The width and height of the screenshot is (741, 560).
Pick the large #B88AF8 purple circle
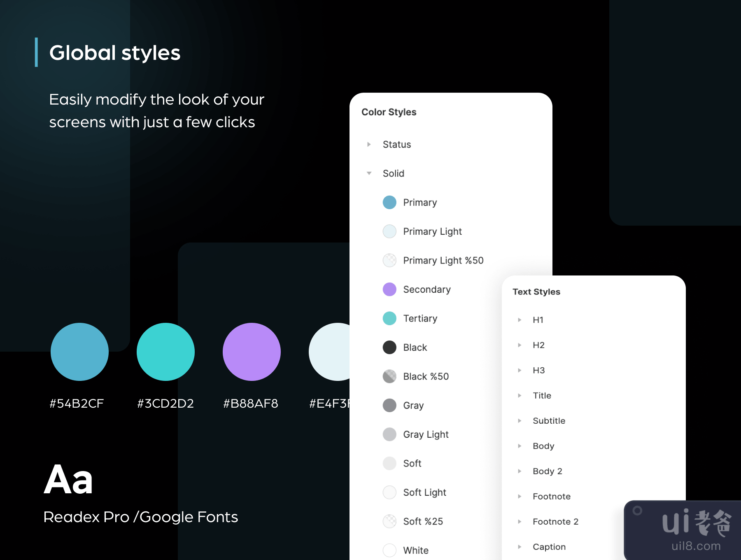(x=252, y=352)
